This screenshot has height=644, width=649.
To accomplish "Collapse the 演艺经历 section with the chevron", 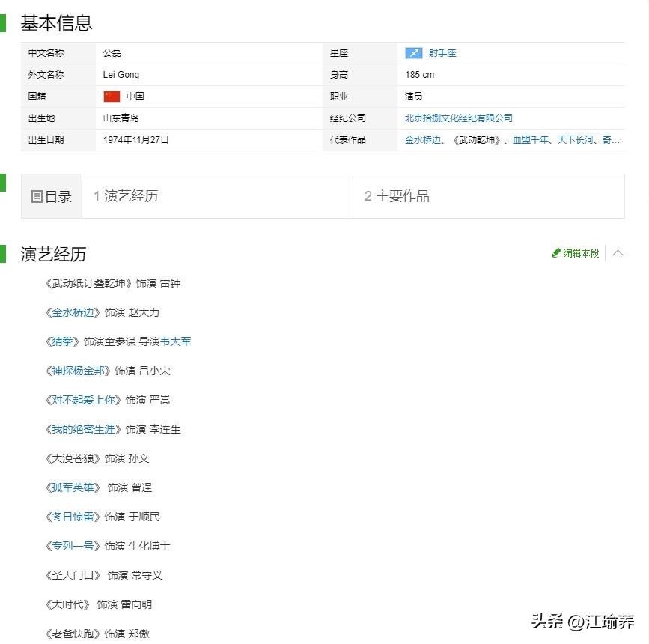I will point(618,253).
